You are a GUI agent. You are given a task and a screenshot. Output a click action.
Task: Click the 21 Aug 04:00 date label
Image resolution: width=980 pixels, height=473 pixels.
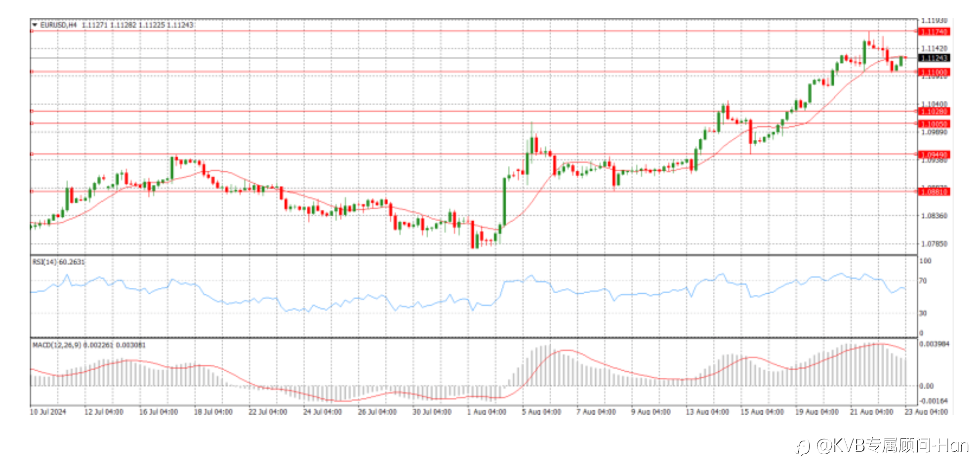[872, 412]
